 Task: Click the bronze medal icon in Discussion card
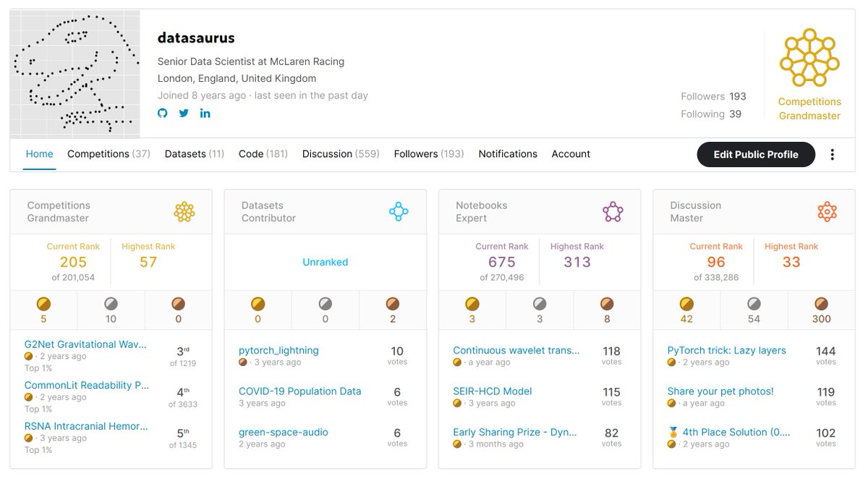click(822, 303)
